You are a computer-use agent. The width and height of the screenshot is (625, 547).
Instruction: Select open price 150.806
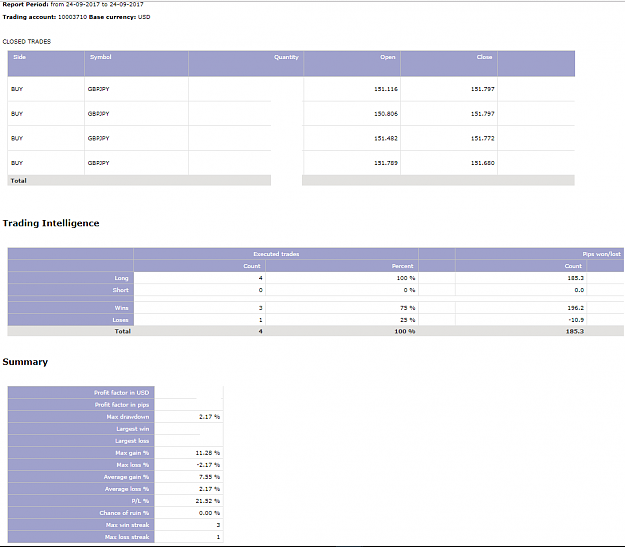pyautogui.click(x=386, y=114)
